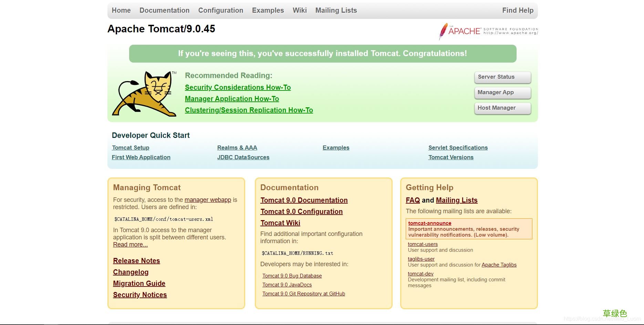The height and width of the screenshot is (325, 644).
Task: Open the Wiki navigation item
Action: coord(299,10)
